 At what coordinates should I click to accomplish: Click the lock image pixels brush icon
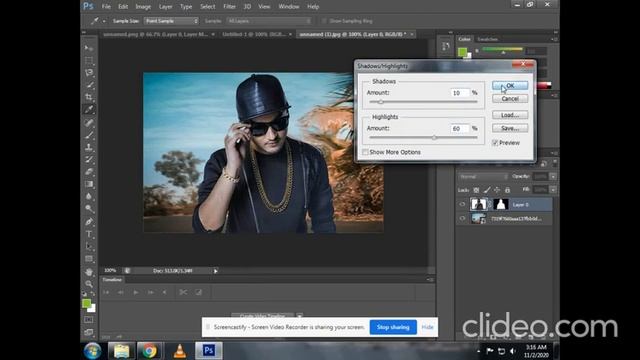(x=487, y=190)
